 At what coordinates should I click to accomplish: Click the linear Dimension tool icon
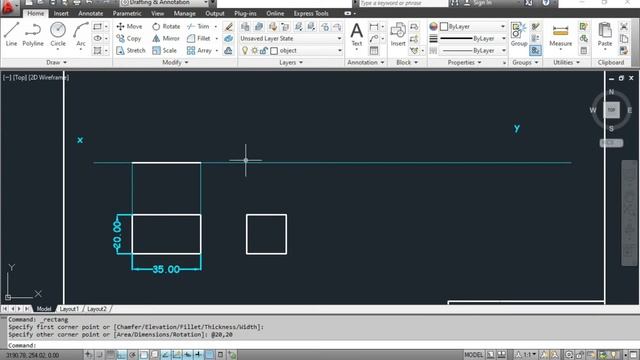(373, 27)
